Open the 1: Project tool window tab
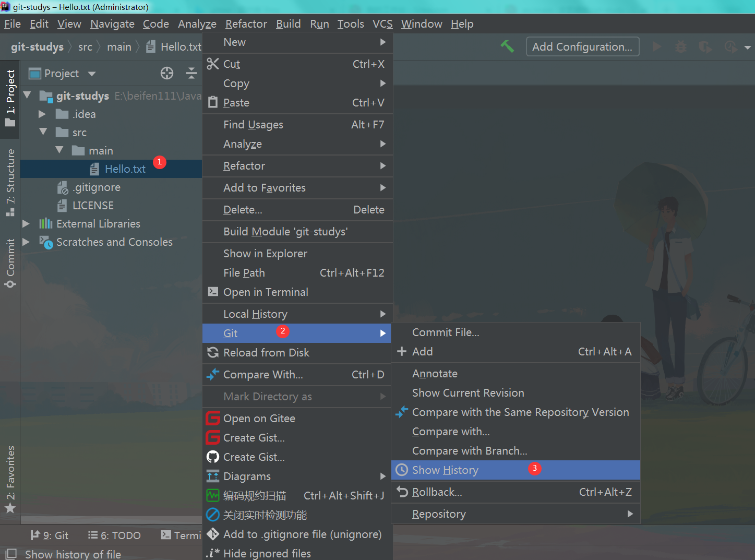The height and width of the screenshot is (560, 755). click(10, 98)
